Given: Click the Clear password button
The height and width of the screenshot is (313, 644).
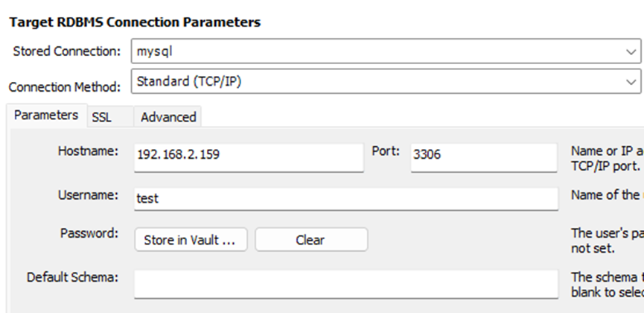Looking at the screenshot, I should tap(310, 240).
